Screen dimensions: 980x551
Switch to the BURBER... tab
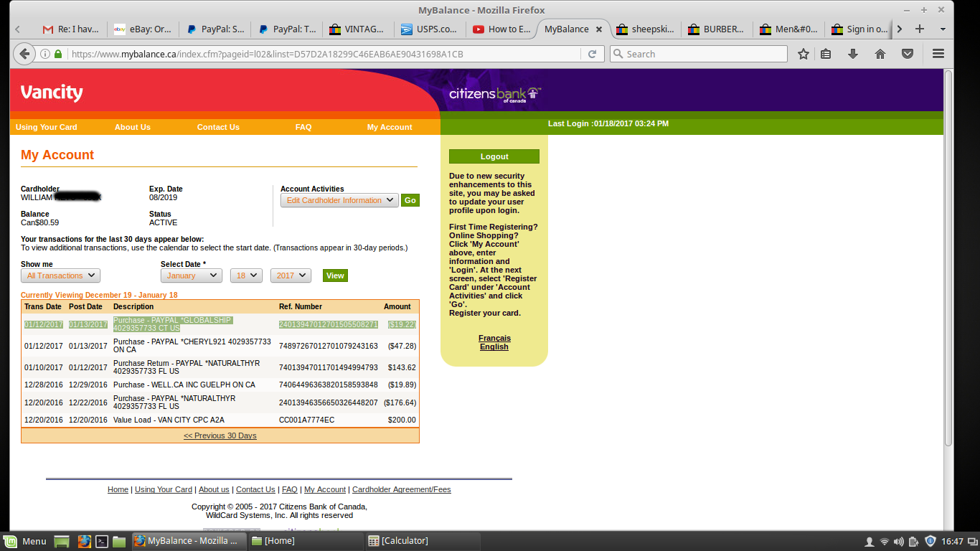(716, 29)
